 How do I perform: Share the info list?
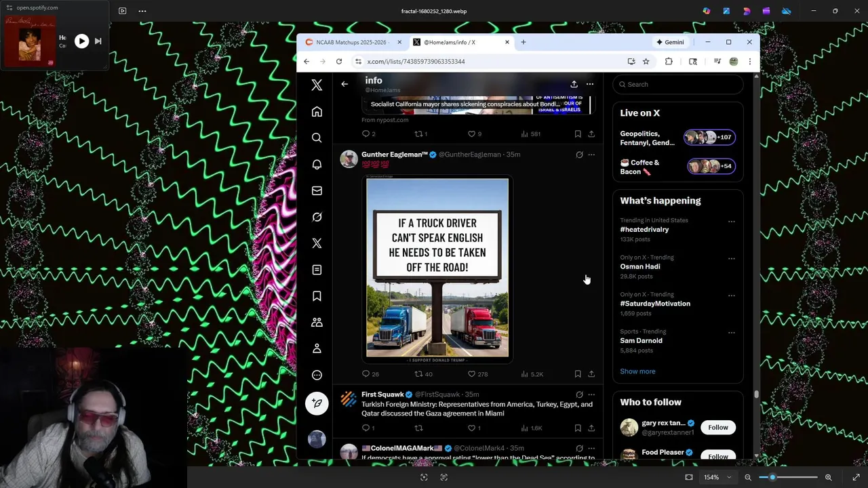pyautogui.click(x=574, y=84)
